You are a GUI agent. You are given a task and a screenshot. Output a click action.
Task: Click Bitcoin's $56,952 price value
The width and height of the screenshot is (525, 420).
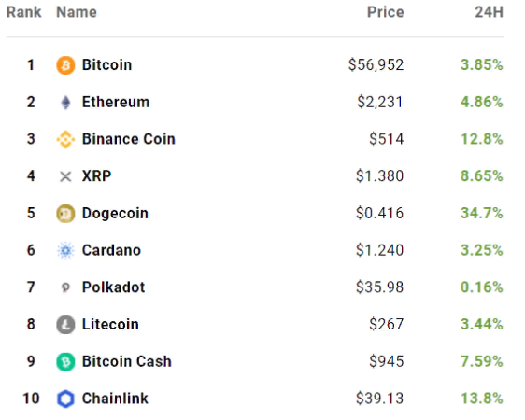(x=376, y=65)
